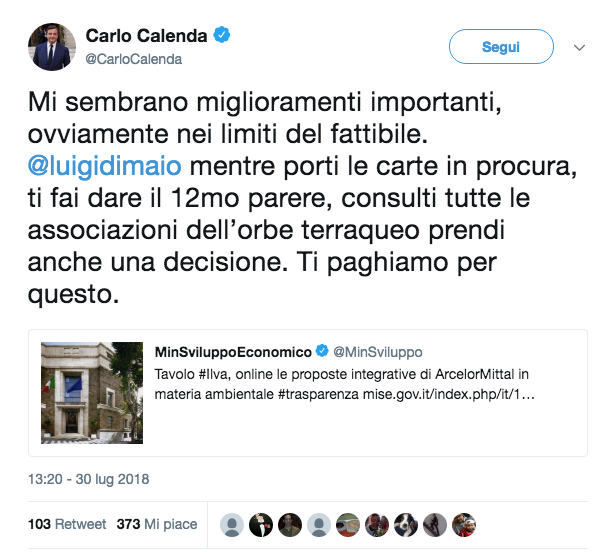The width and height of the screenshot is (614, 552).
Task: Open the @MinSviluppo handle in quoted tweet
Action: (378, 352)
